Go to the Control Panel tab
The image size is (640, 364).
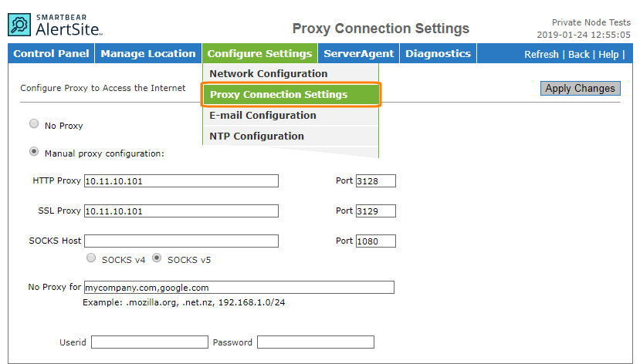point(51,53)
